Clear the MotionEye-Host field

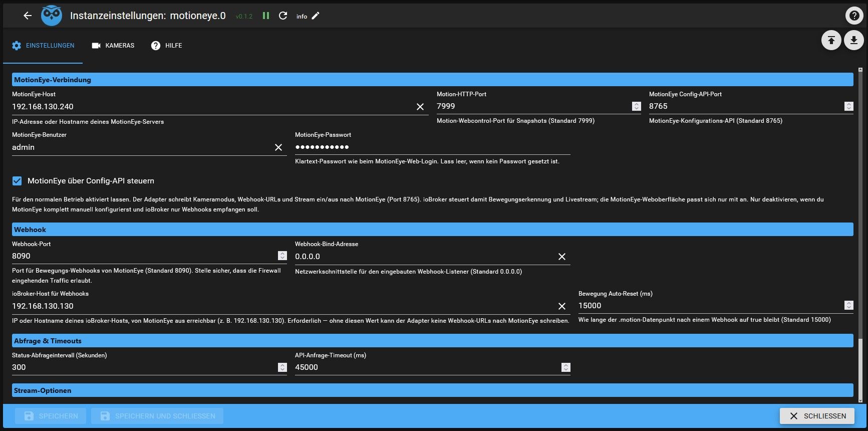pos(420,107)
